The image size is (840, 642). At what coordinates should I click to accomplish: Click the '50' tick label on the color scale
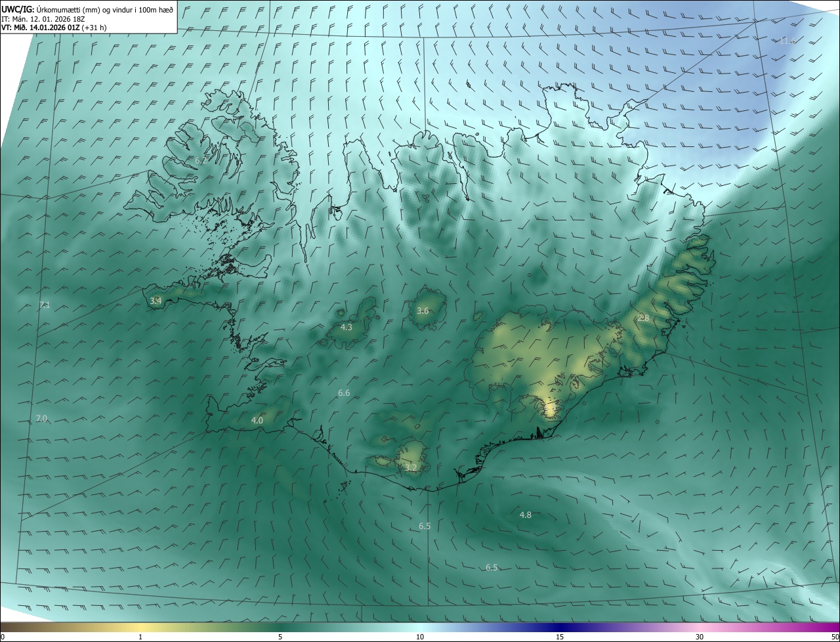(835, 637)
